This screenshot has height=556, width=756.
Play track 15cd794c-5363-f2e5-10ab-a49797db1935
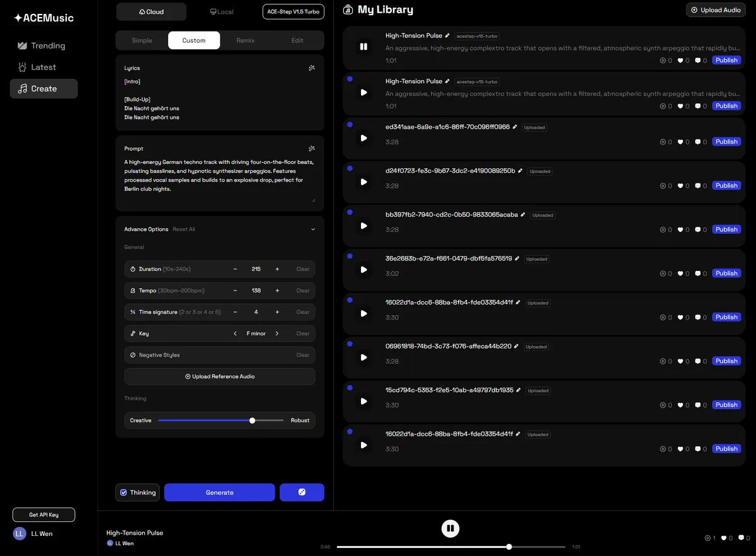pos(364,401)
